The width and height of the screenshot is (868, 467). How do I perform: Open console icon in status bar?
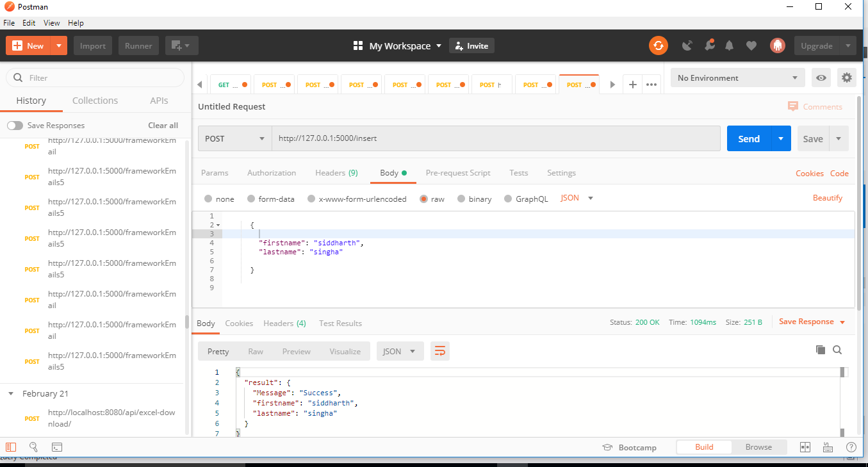[x=57, y=447]
